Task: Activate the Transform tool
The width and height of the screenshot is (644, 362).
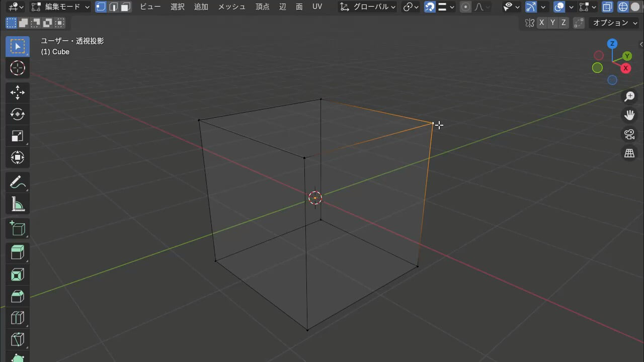Action: [18, 157]
